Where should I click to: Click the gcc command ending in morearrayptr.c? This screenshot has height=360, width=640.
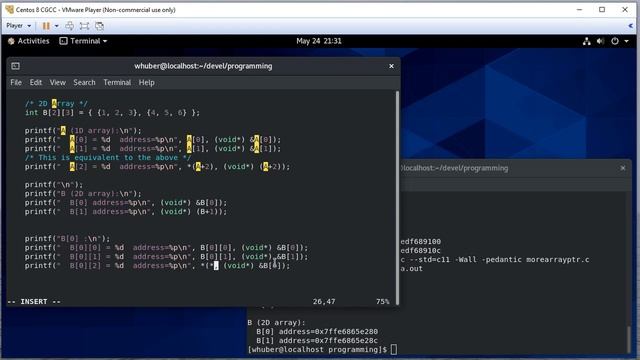coord(495,260)
